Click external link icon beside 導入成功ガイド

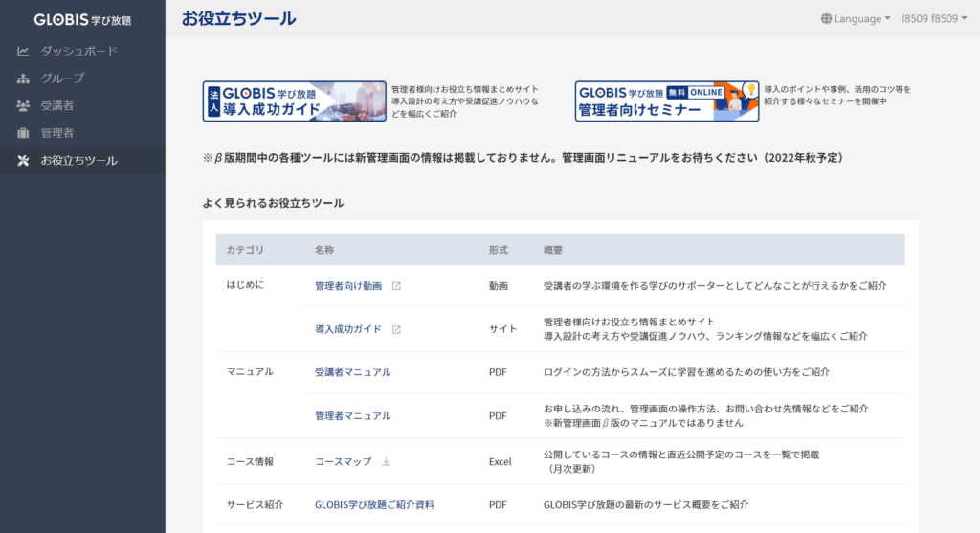click(396, 329)
